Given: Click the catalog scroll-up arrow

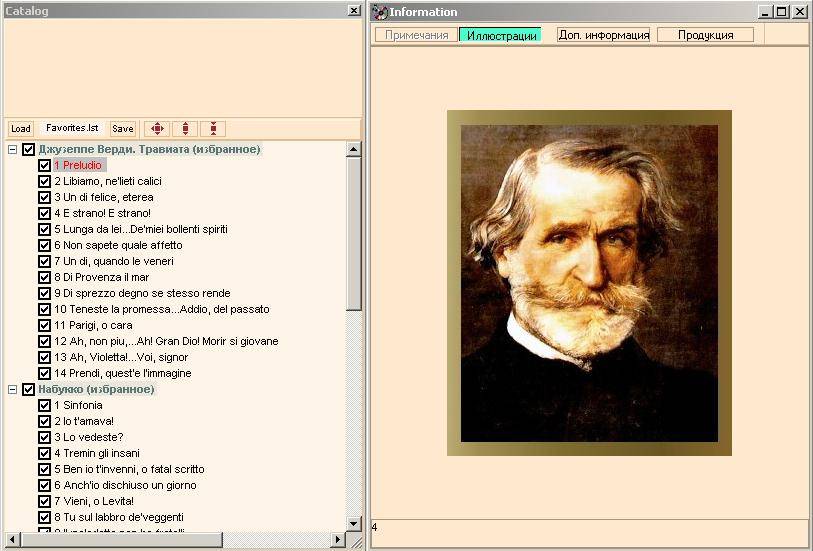Looking at the screenshot, I should pyautogui.click(x=354, y=150).
